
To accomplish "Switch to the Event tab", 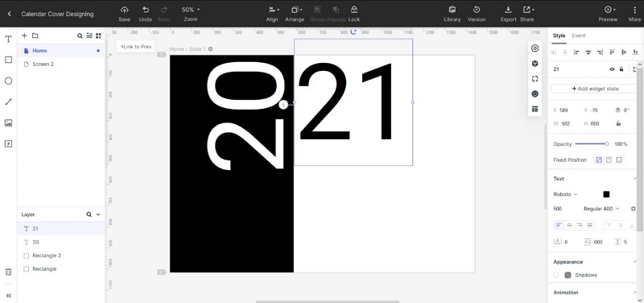I will pyautogui.click(x=579, y=35).
